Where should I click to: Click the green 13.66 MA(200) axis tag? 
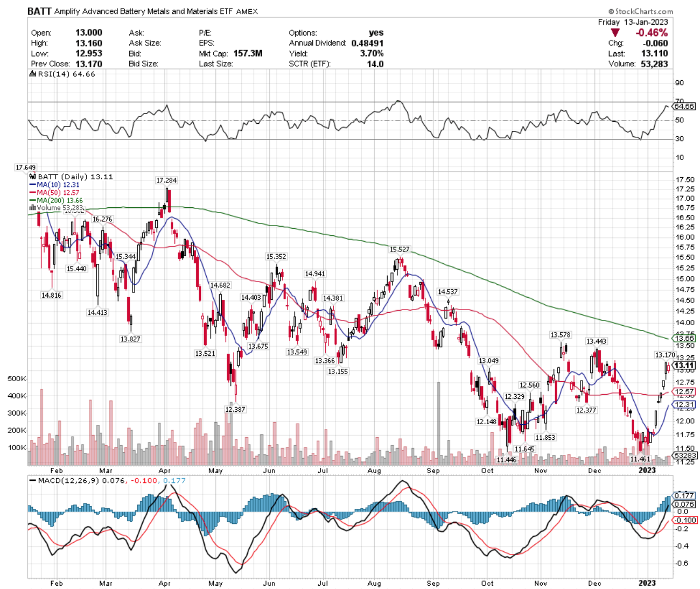point(685,339)
